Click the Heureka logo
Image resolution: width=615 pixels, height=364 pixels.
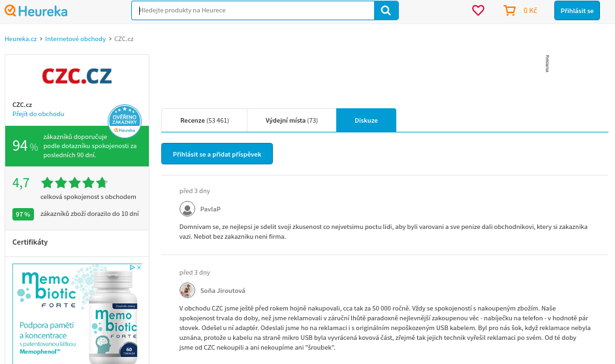(36, 10)
